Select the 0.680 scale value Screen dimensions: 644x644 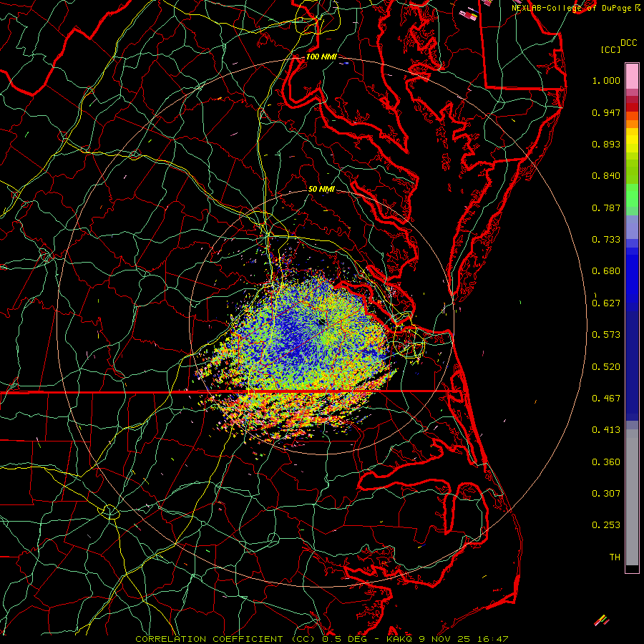pos(606,271)
